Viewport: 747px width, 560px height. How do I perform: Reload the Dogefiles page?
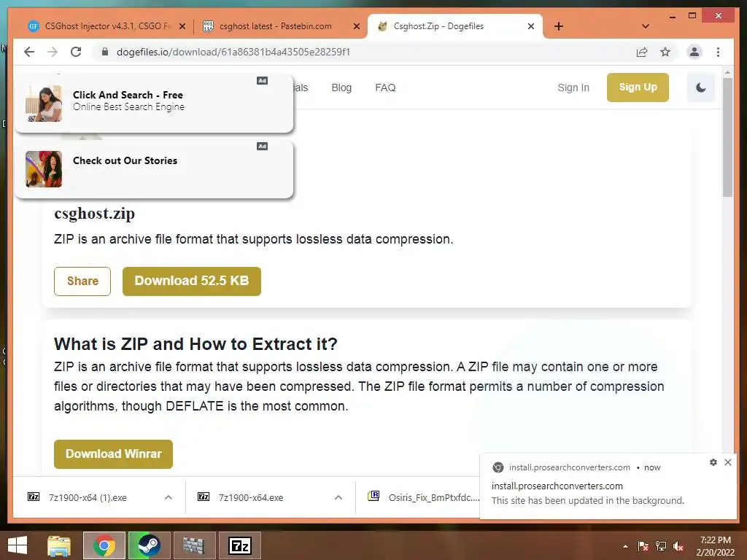coord(76,52)
